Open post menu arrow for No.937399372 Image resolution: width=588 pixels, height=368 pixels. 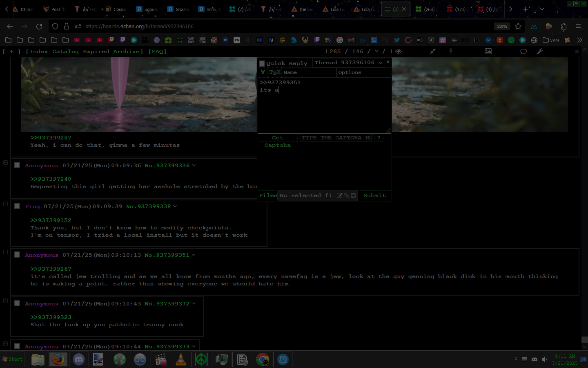(x=194, y=303)
